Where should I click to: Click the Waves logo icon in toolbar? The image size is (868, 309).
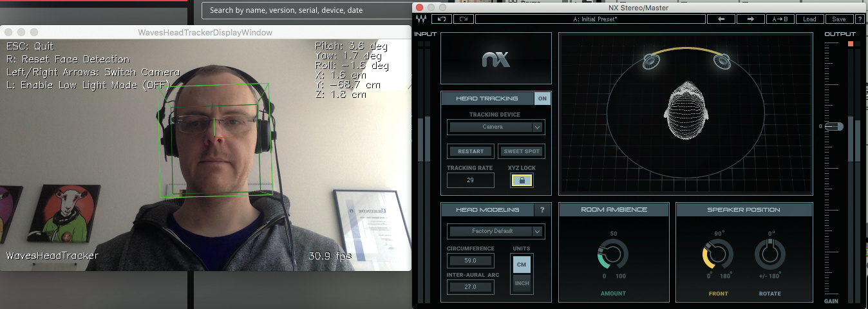pyautogui.click(x=421, y=19)
